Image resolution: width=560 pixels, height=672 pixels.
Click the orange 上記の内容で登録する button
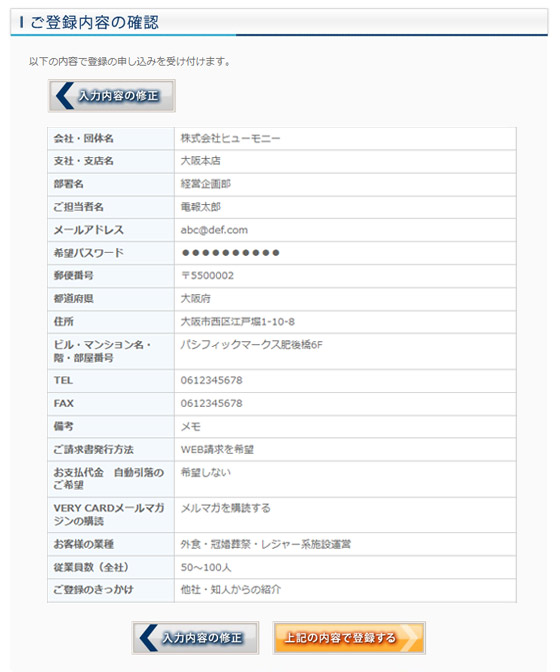tap(349, 638)
